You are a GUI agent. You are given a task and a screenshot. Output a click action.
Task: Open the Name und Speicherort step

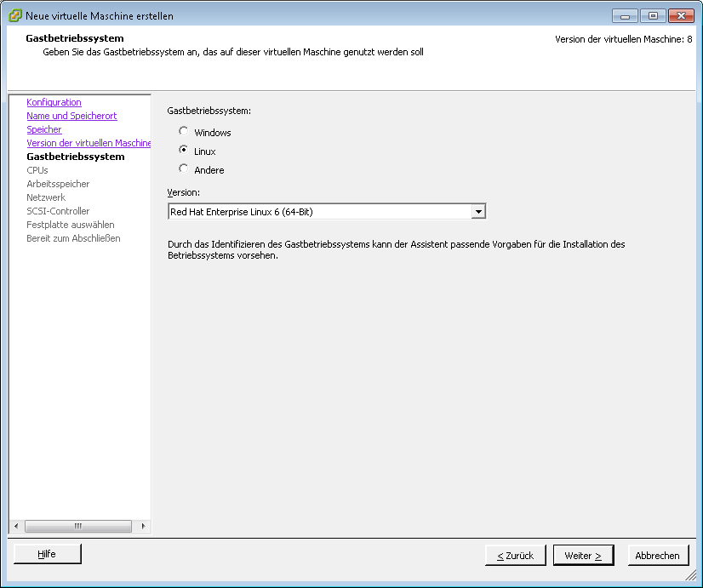pos(71,116)
